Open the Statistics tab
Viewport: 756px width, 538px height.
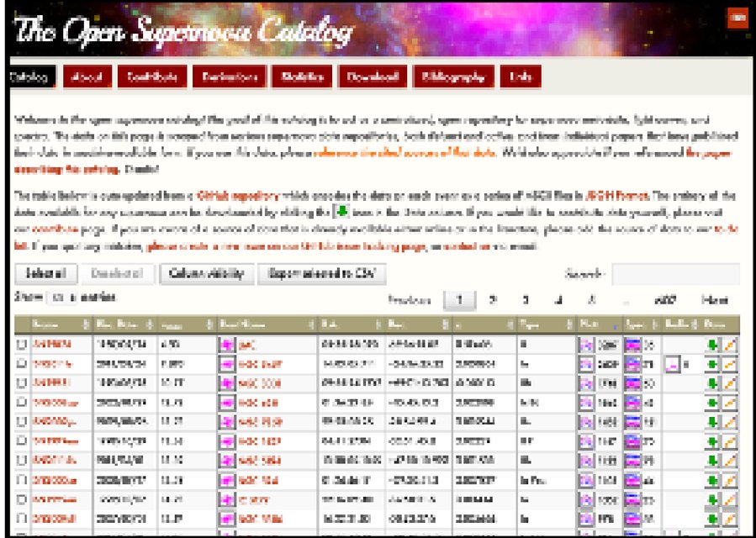[x=302, y=77]
